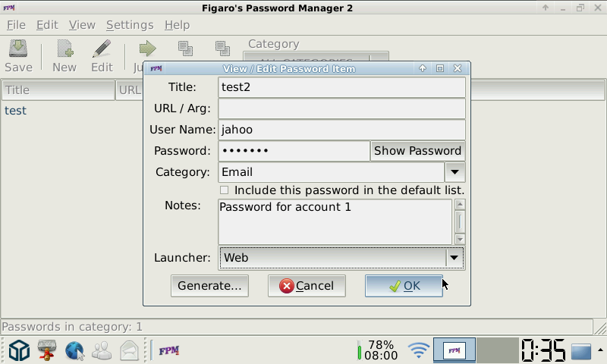607x364 pixels.
Task: Cancel the password item dialog
Action: pos(307,286)
